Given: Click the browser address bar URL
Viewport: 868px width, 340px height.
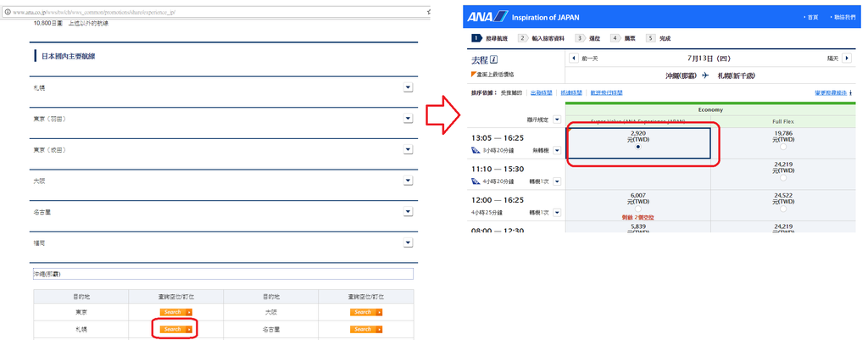Looking at the screenshot, I should click(x=94, y=12).
